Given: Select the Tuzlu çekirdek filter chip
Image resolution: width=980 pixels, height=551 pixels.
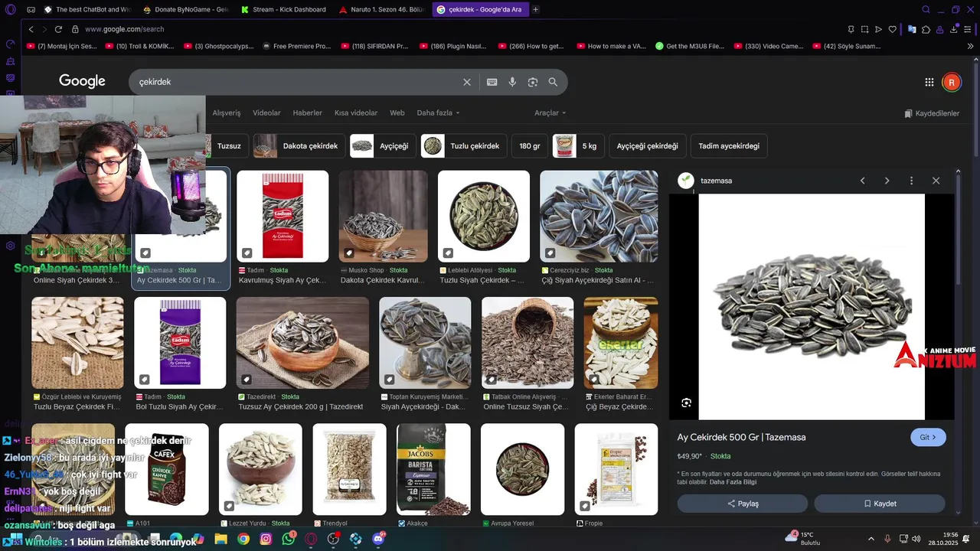Looking at the screenshot, I should (463, 146).
